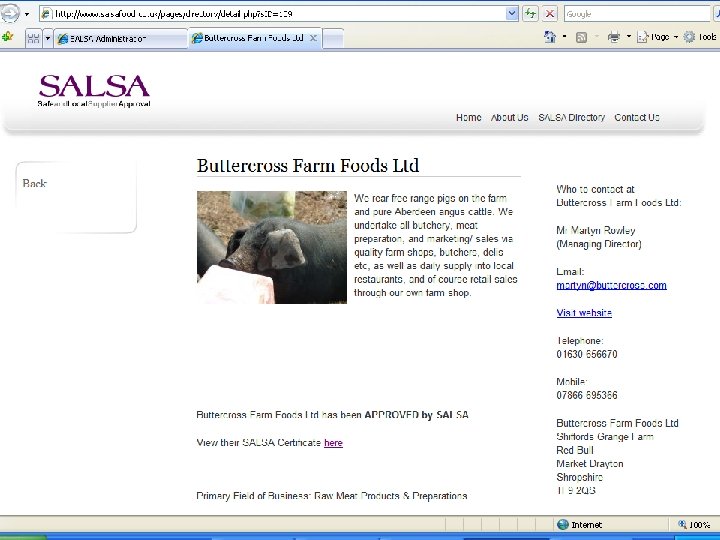Screen dimensions: 720x540
Task: Click the telephone number 01630 656670
Action: point(586,354)
